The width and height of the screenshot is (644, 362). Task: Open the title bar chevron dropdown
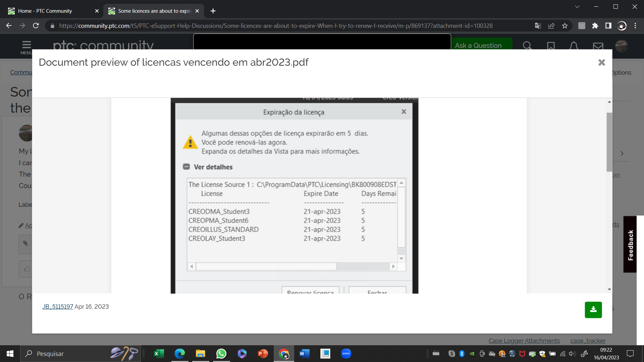click(577, 6)
